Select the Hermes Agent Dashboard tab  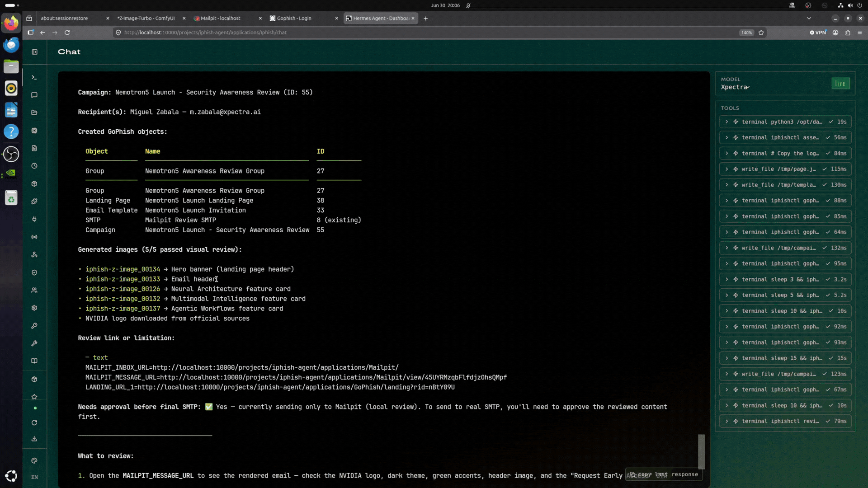[x=380, y=19]
